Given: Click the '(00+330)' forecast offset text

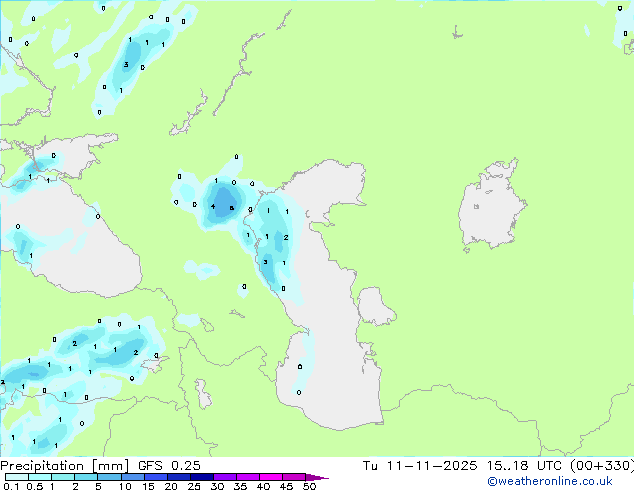Looking at the screenshot, I should (x=602, y=466).
